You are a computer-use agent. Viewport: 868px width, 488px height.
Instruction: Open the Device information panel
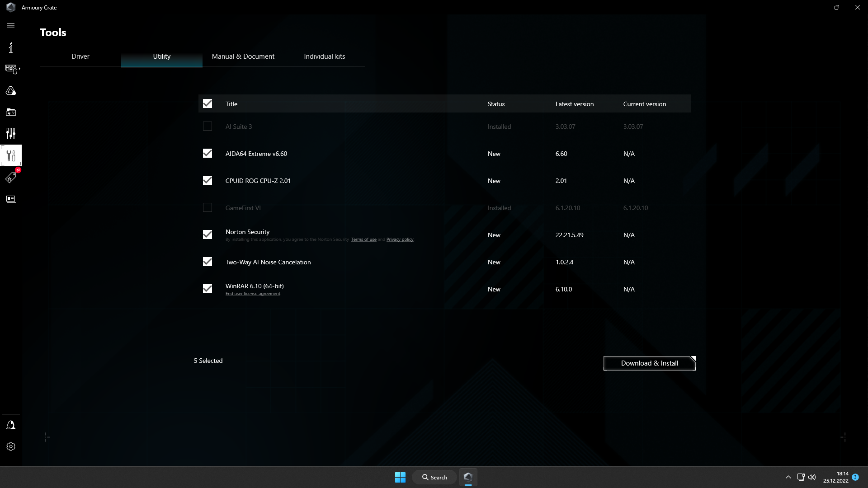11,47
